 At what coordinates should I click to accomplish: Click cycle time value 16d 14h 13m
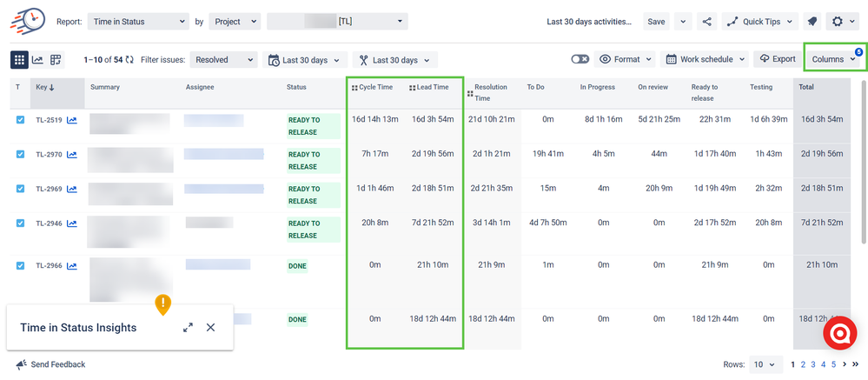[374, 119]
